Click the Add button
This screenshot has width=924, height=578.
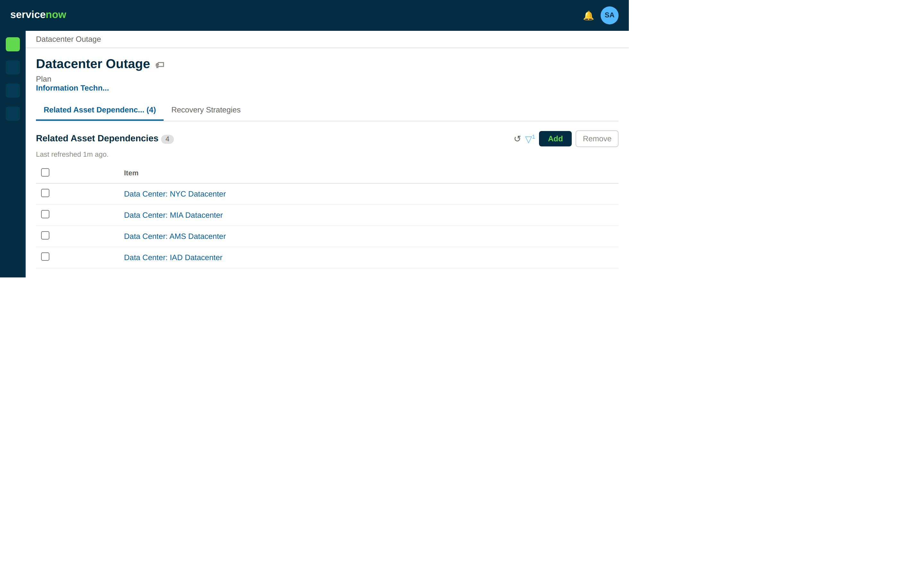(555, 139)
